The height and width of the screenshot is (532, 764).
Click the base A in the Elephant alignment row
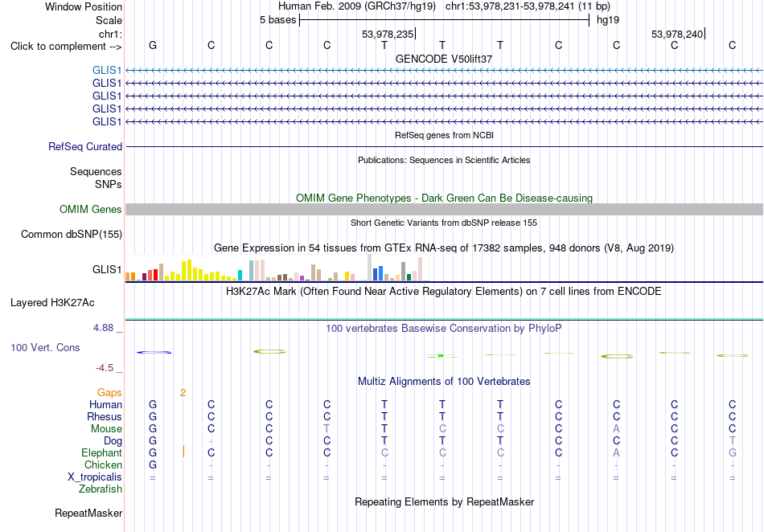[616, 452]
